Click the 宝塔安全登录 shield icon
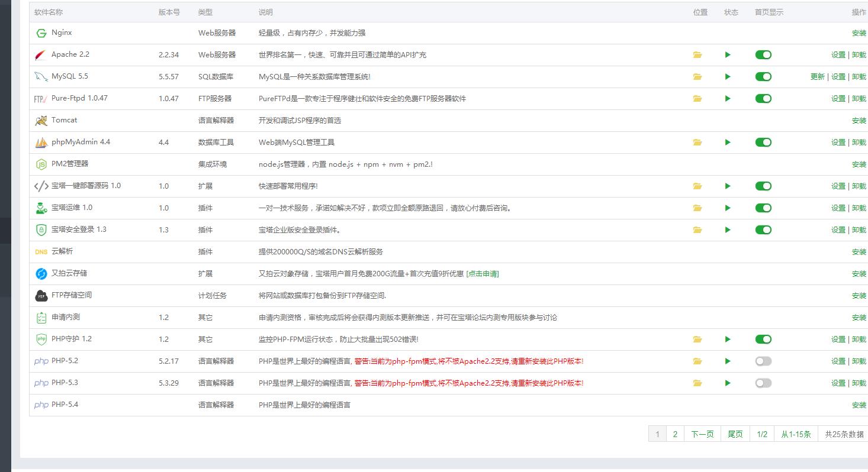 (x=41, y=230)
